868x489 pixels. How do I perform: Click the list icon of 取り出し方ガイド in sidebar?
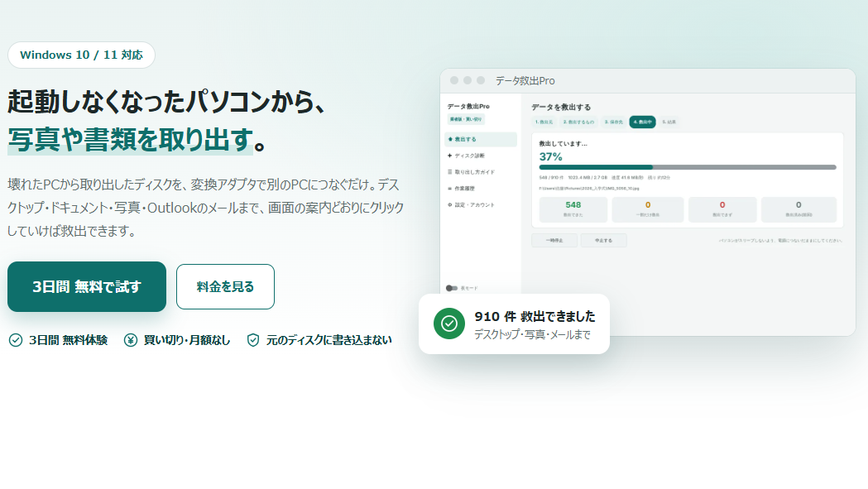450,172
